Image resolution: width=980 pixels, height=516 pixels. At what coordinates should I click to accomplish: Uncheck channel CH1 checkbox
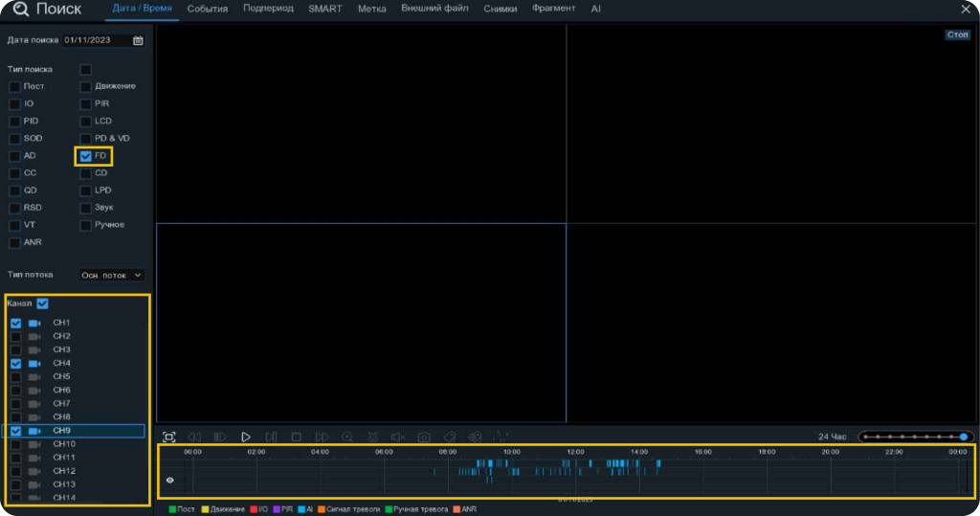click(x=15, y=324)
